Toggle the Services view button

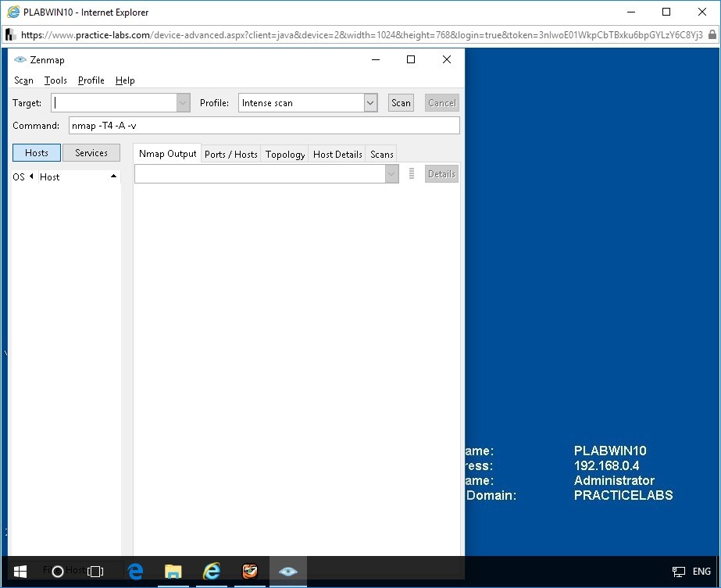click(x=91, y=152)
